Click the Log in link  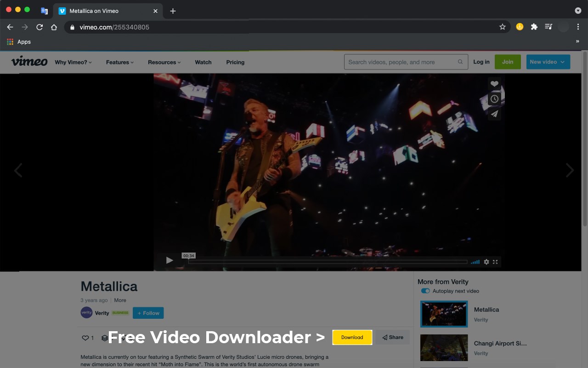coord(481,62)
